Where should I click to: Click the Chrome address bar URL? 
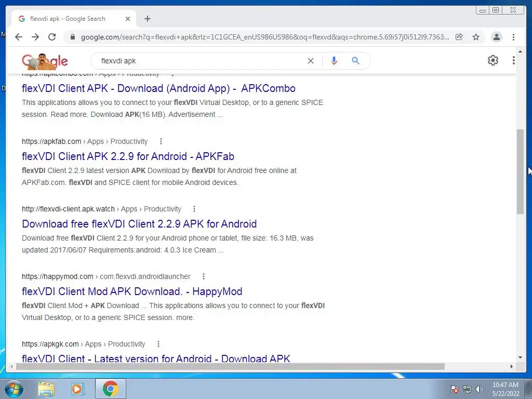coord(265,37)
